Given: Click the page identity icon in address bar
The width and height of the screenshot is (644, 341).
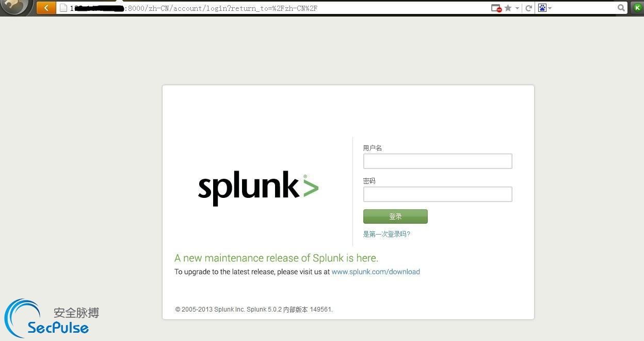Looking at the screenshot, I should pyautogui.click(x=63, y=8).
